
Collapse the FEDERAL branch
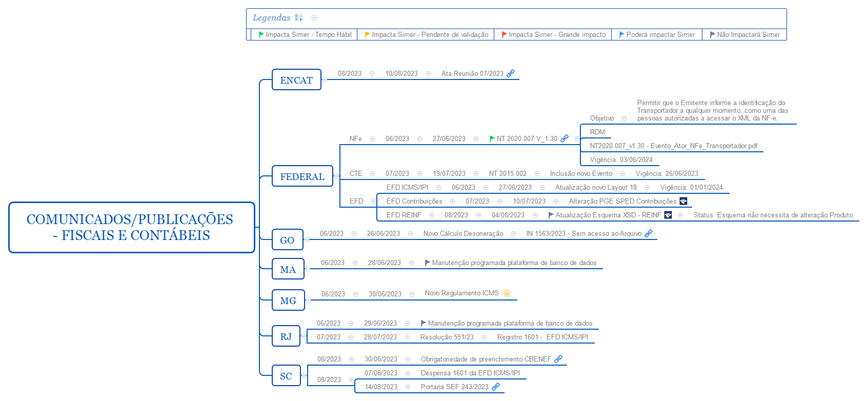[x=336, y=176]
